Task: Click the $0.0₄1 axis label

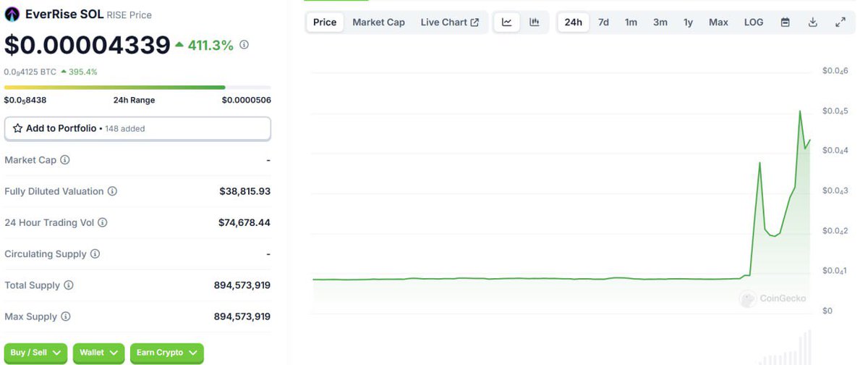Action: click(x=835, y=271)
